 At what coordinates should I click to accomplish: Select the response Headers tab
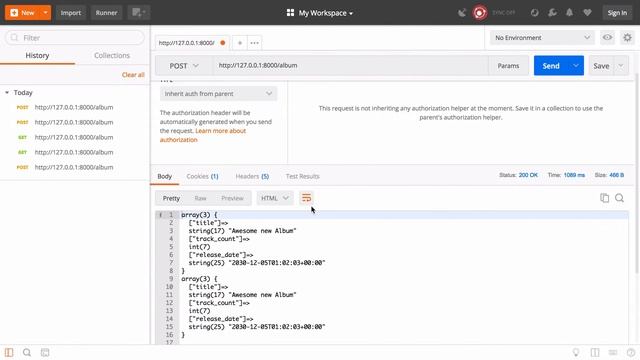click(252, 176)
